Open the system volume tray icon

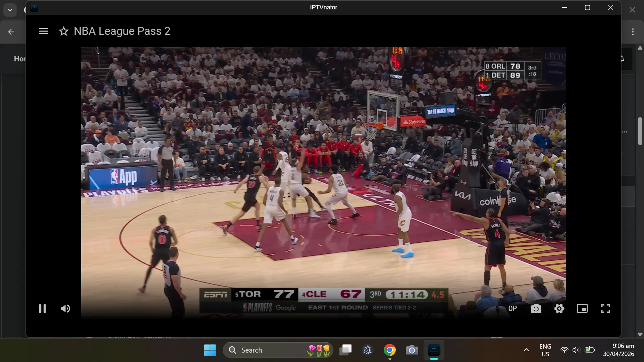[576, 350]
